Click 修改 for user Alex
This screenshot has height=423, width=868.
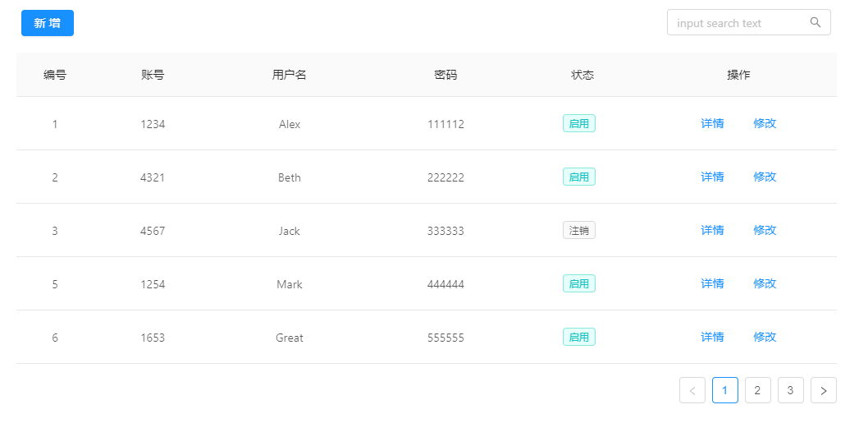tap(765, 123)
